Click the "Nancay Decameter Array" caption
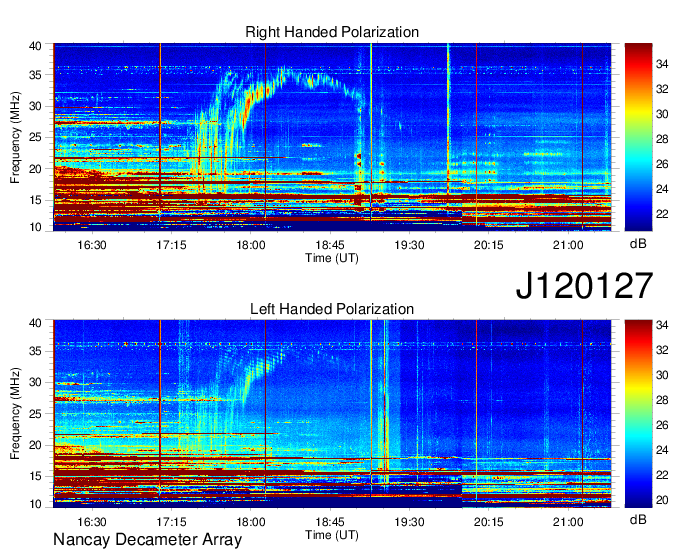 147,539
